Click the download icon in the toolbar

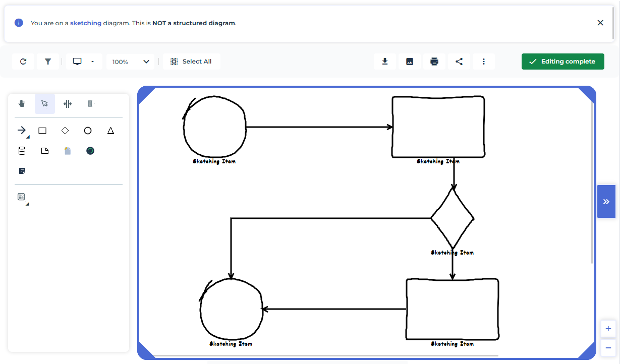[385, 62]
